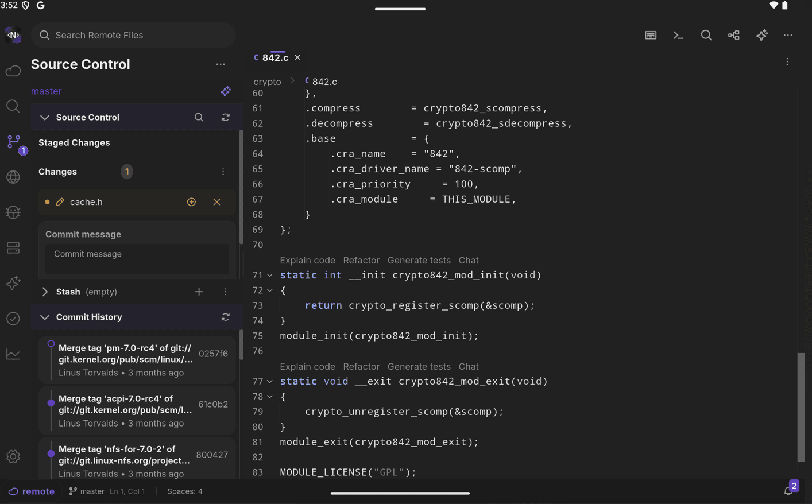This screenshot has width=812, height=504.
Task: Open the keyboard panel toolbar icon
Action: 651,35
